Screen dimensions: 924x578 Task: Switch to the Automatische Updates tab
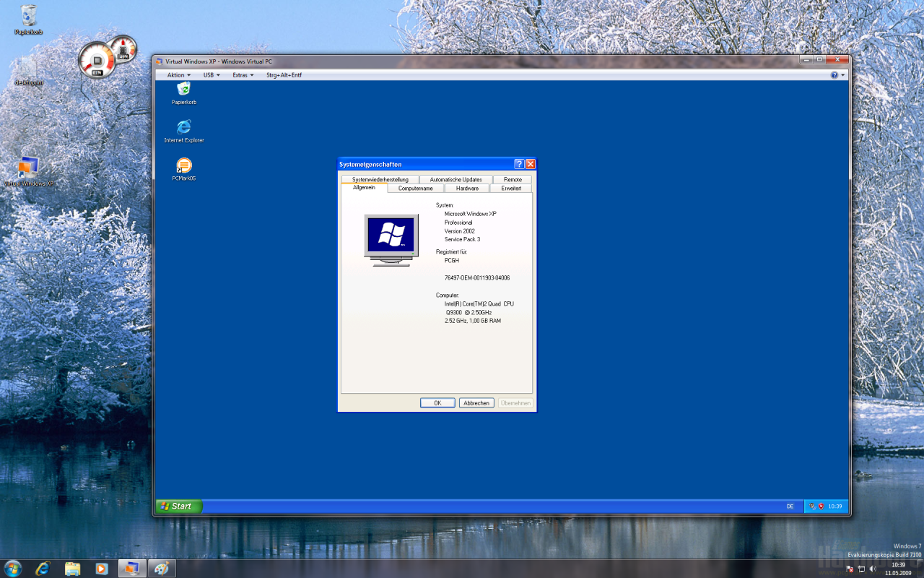click(x=456, y=179)
